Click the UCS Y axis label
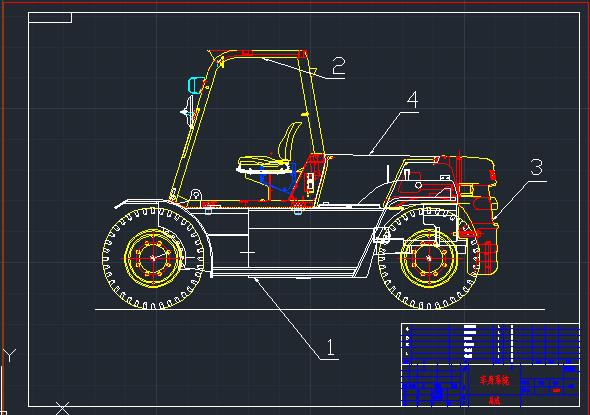 tap(10, 355)
